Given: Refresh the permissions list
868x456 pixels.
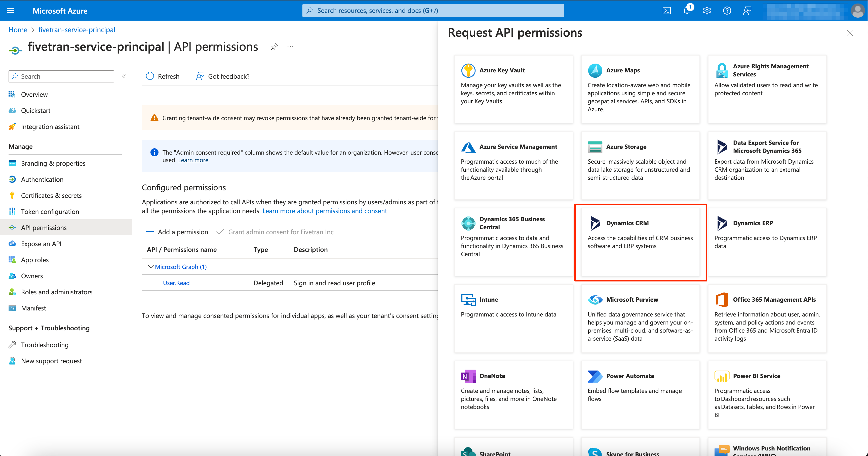Looking at the screenshot, I should (x=163, y=76).
